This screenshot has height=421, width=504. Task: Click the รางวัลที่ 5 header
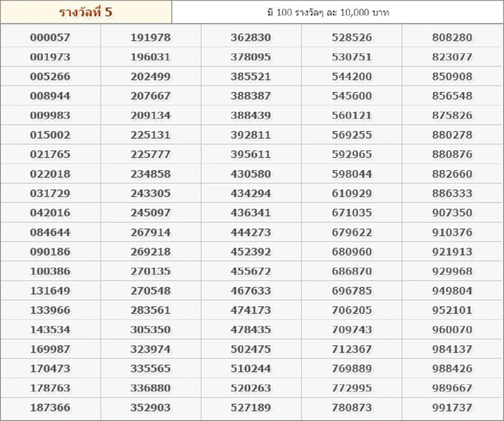tap(86, 12)
